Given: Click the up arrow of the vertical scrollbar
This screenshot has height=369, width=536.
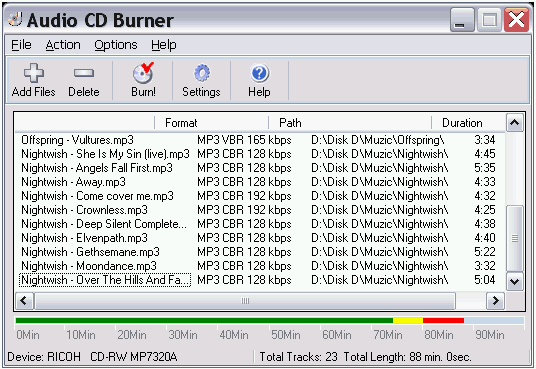Looking at the screenshot, I should pyautogui.click(x=514, y=123).
